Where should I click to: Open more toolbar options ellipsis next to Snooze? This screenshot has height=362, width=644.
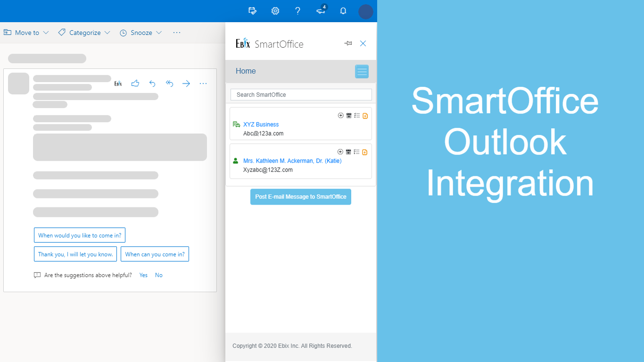coord(177,33)
